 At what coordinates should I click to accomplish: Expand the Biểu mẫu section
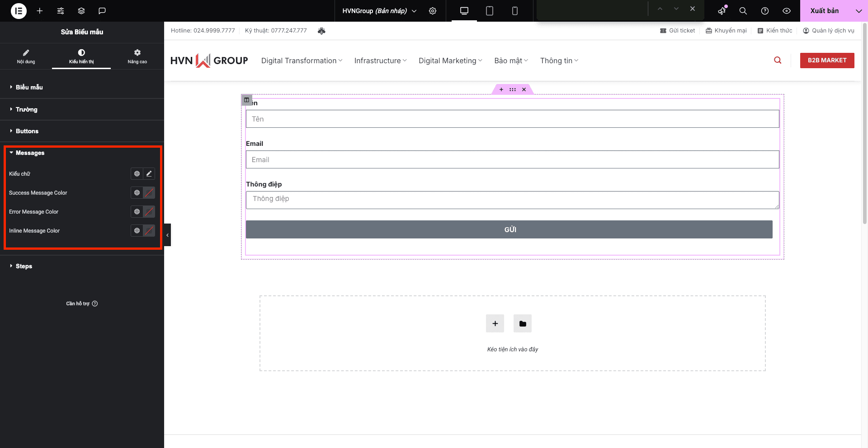[29, 87]
